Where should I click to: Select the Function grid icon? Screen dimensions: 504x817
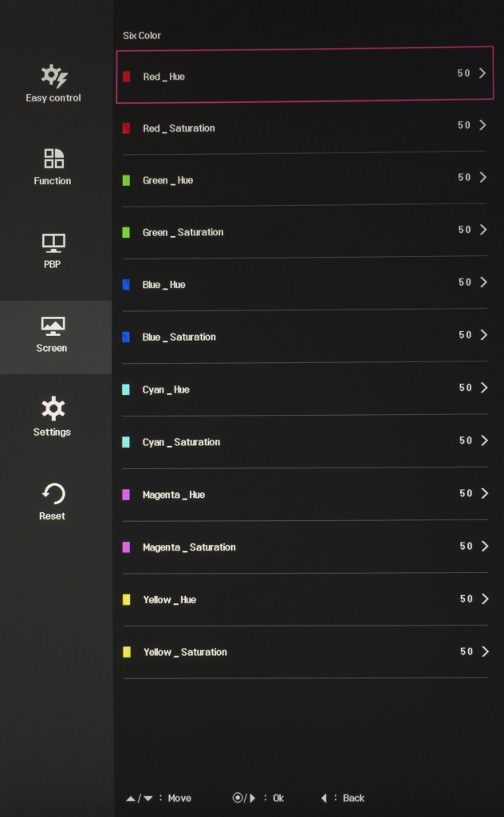[x=53, y=159]
